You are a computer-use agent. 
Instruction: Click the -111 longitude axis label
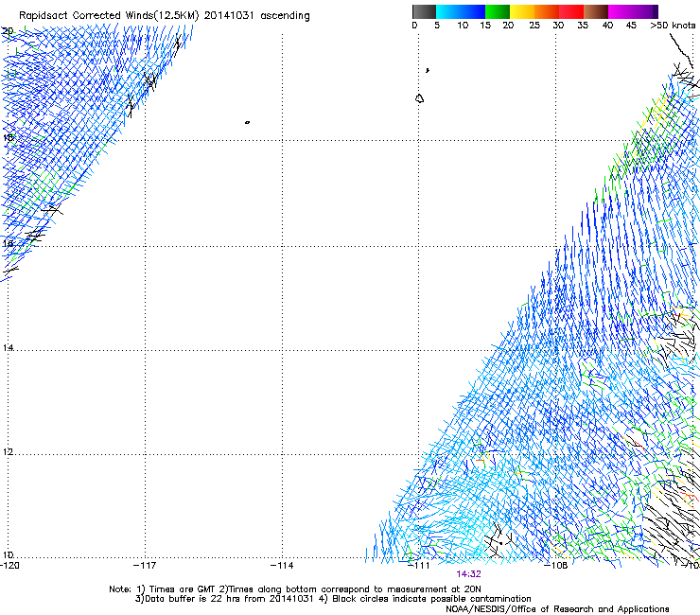419,566
